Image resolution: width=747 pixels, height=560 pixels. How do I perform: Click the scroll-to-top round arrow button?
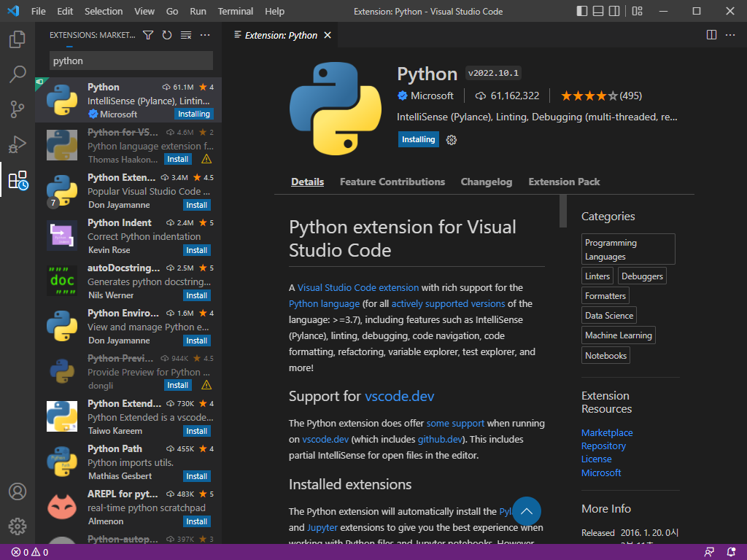527,511
